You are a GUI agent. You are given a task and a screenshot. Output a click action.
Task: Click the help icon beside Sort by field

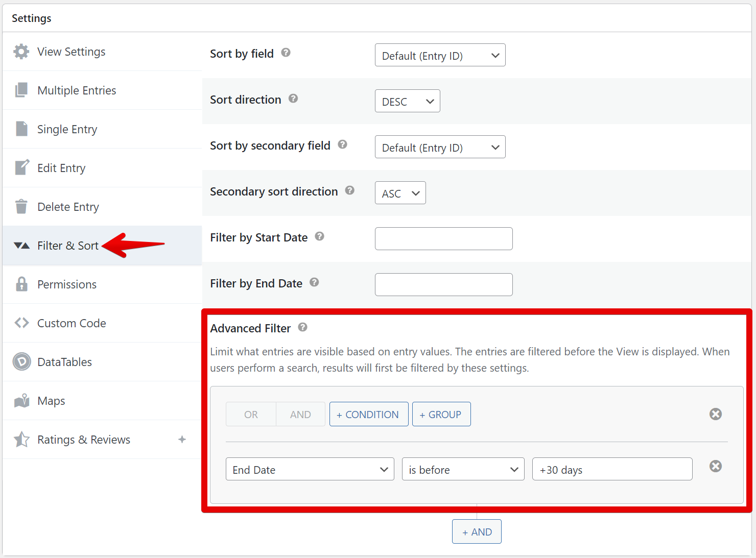point(286,53)
